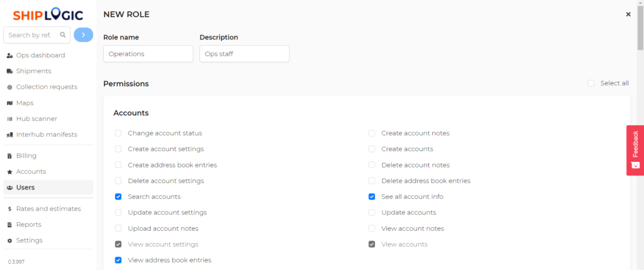Image resolution: width=644 pixels, height=270 pixels.
Task: Click the Hub scanner barcode icon
Action: click(10, 119)
